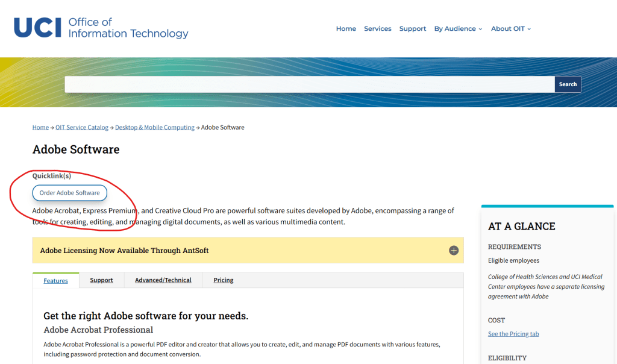Image resolution: width=617 pixels, height=364 pixels.
Task: Follow Desktop & Mobile Computing breadcrumb
Action: pyautogui.click(x=155, y=128)
